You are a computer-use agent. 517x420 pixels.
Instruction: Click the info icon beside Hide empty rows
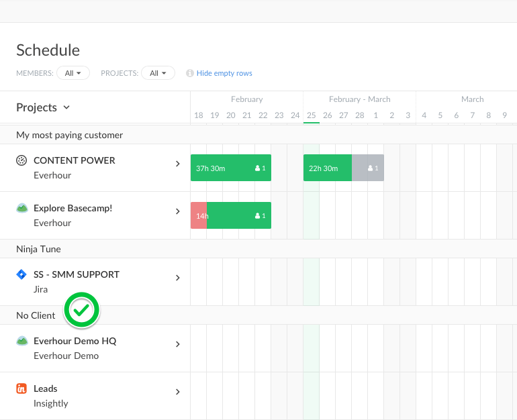click(x=190, y=73)
